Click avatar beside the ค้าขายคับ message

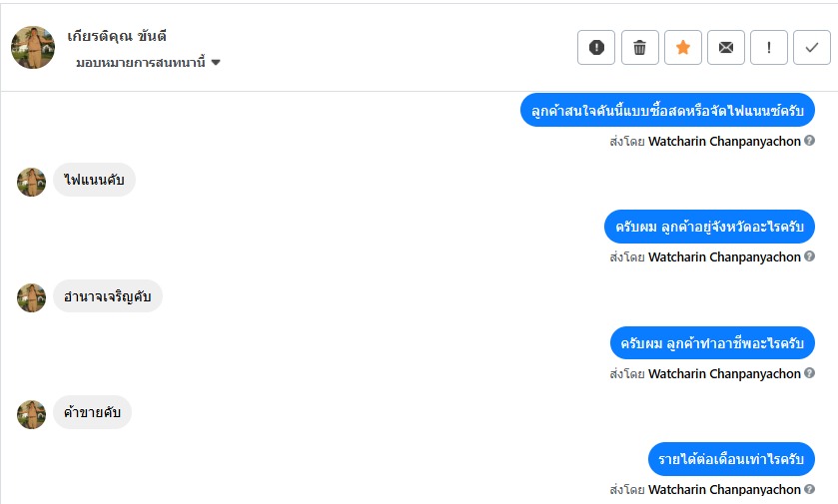tap(32, 414)
